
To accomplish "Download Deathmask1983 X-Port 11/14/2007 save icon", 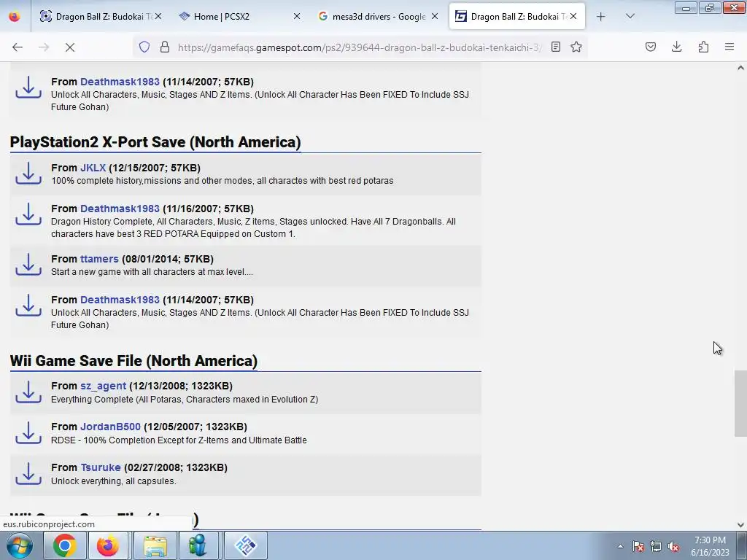I will (x=28, y=306).
